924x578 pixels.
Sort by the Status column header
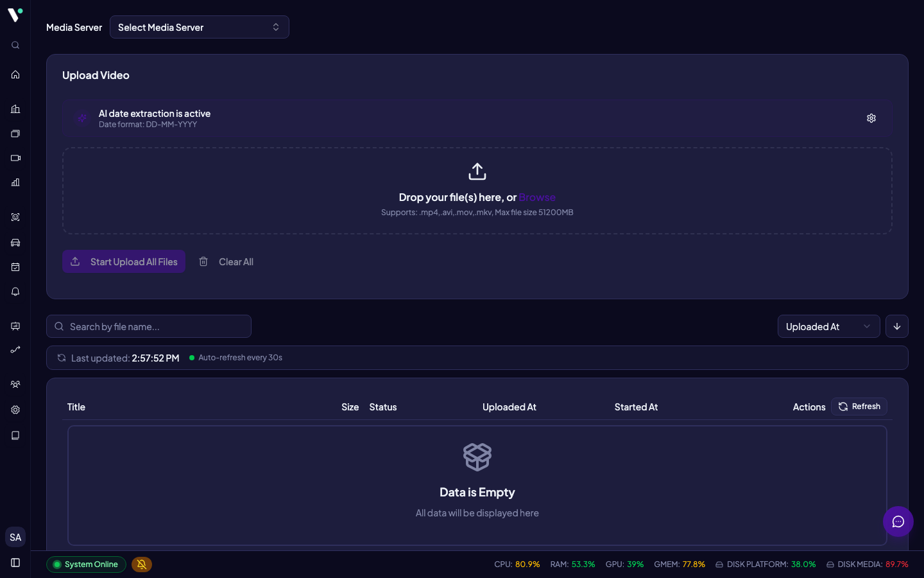(x=383, y=407)
